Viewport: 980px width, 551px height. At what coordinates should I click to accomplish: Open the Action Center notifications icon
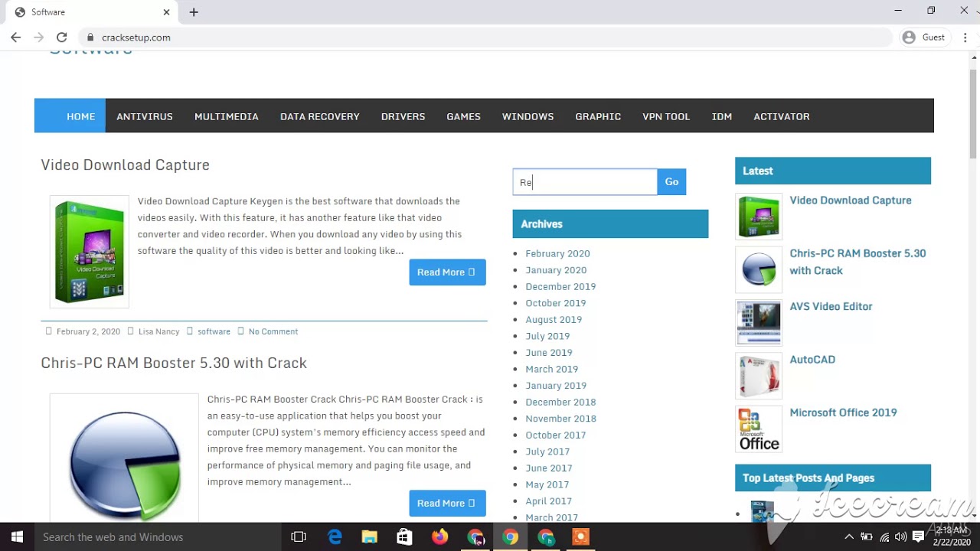point(918,537)
